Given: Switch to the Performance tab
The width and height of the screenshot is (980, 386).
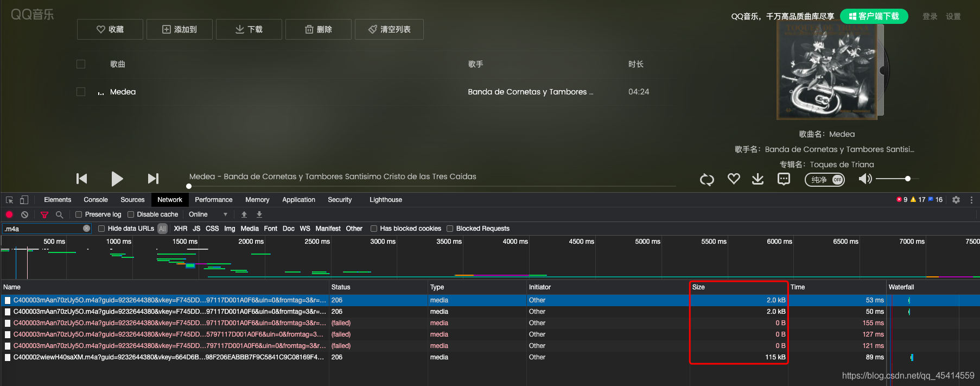Looking at the screenshot, I should tap(213, 200).
